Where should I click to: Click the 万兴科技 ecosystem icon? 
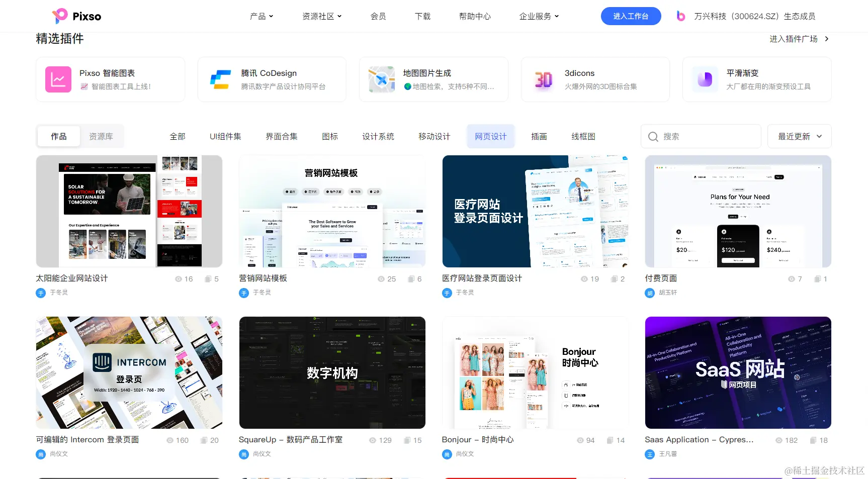pyautogui.click(x=680, y=16)
